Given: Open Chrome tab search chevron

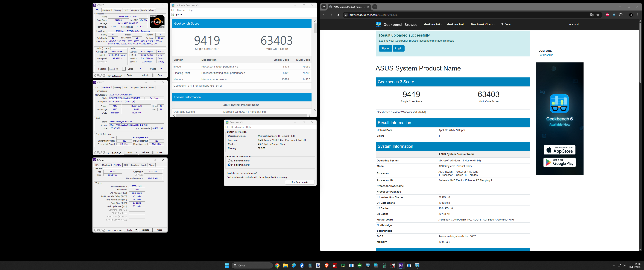Looking at the screenshot, I should 324,7.
